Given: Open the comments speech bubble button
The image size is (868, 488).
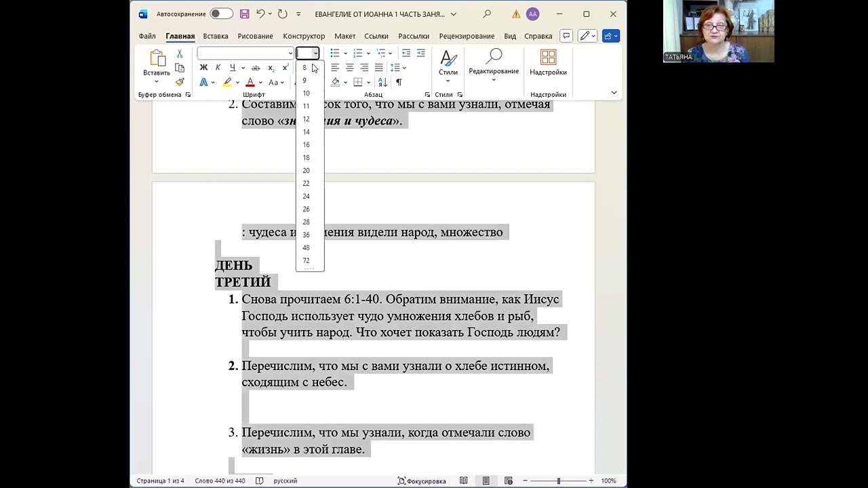Looking at the screenshot, I should click(566, 36).
